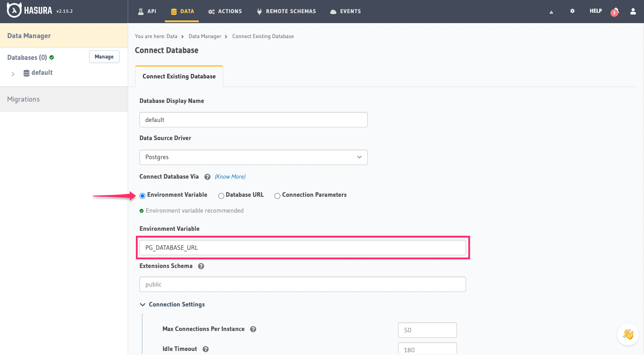Collapse the Connection Settings section
Viewport: 644px width, 355px height.
coord(143,304)
